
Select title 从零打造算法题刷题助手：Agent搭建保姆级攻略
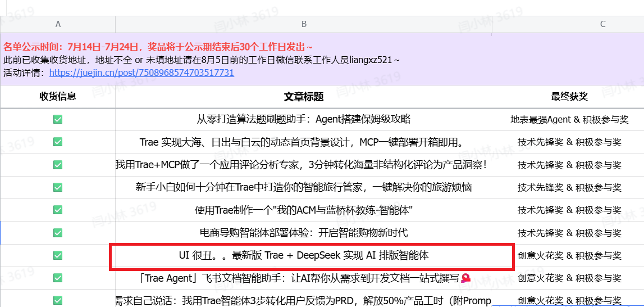[304, 120]
